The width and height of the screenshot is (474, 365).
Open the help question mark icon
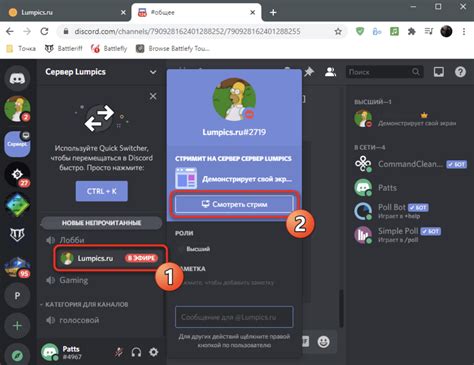[x=460, y=72]
